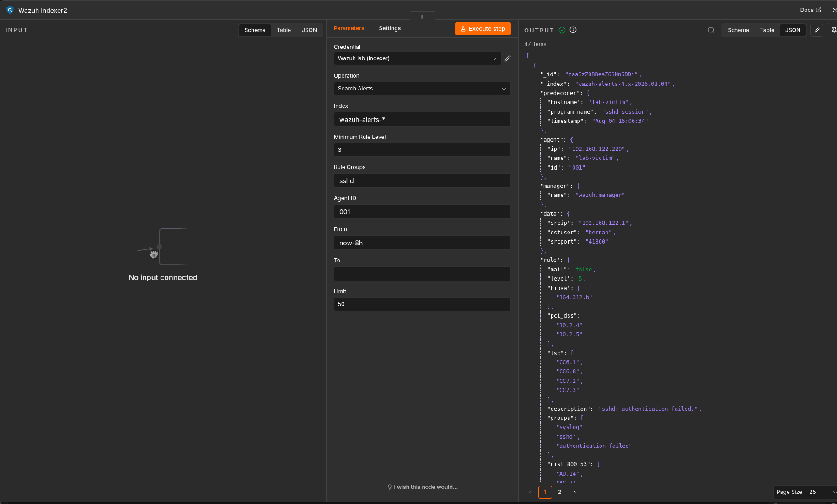Image resolution: width=837 pixels, height=504 pixels.
Task: Open the Credential dropdown Wazuh lab (indexer)
Action: pos(418,58)
